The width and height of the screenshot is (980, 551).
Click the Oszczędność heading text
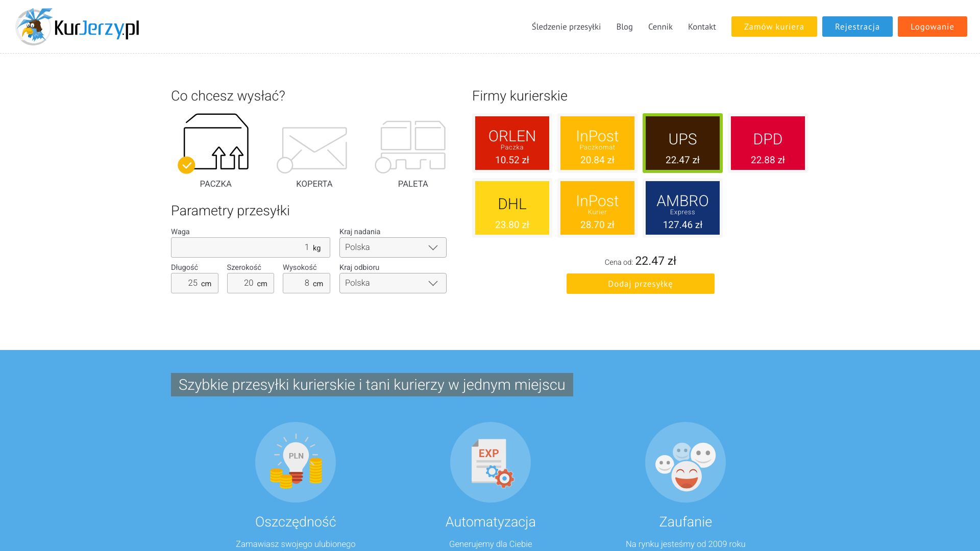[296, 522]
